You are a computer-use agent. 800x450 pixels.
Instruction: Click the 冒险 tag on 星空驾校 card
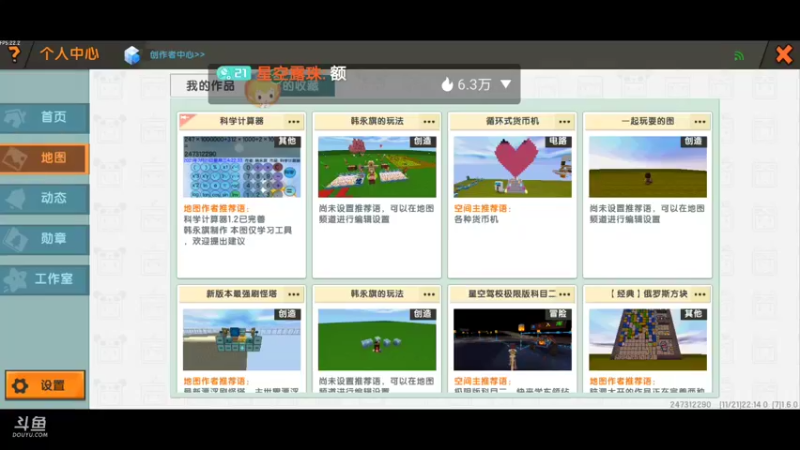559,314
